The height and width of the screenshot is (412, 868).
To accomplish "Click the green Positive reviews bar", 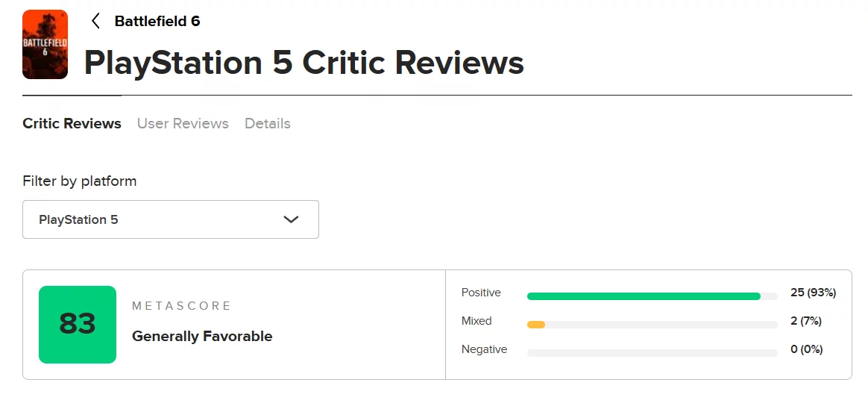I will (644, 296).
